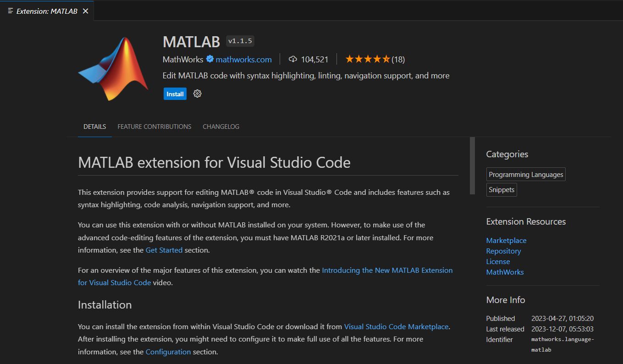Open the Feature Contributions tab

pos(154,127)
